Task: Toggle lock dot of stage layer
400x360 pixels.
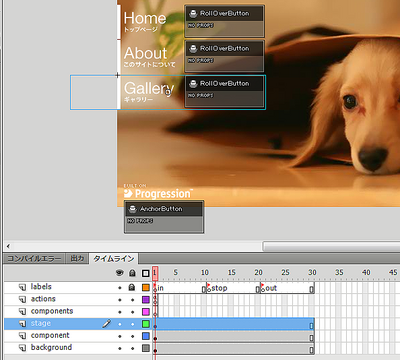Action: click(132, 324)
